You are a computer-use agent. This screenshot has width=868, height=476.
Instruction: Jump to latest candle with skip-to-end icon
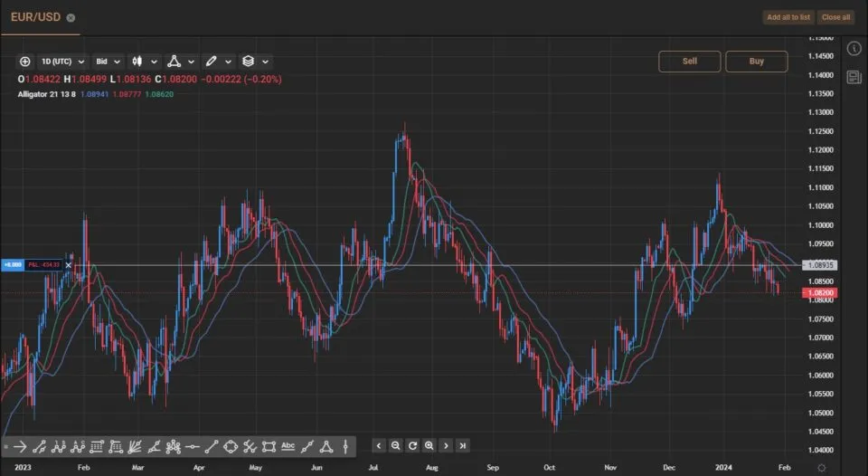(x=462, y=445)
